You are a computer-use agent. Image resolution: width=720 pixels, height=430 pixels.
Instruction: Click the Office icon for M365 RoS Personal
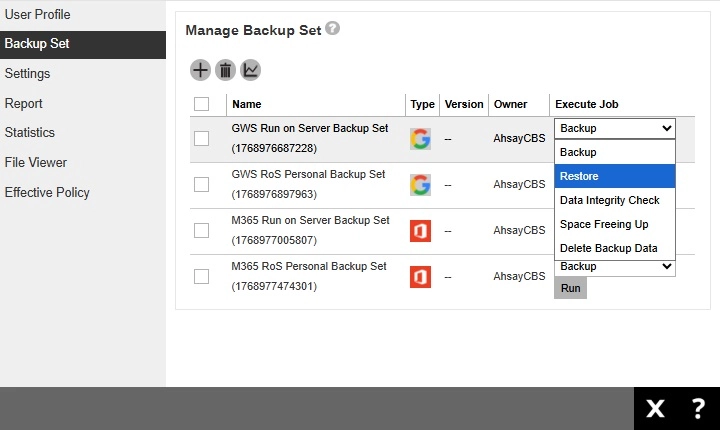[x=420, y=277]
